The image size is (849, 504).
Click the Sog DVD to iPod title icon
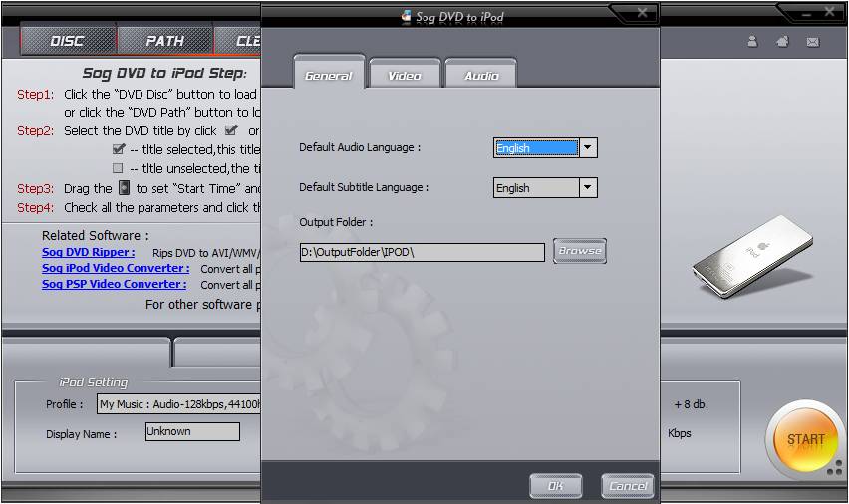click(x=406, y=16)
